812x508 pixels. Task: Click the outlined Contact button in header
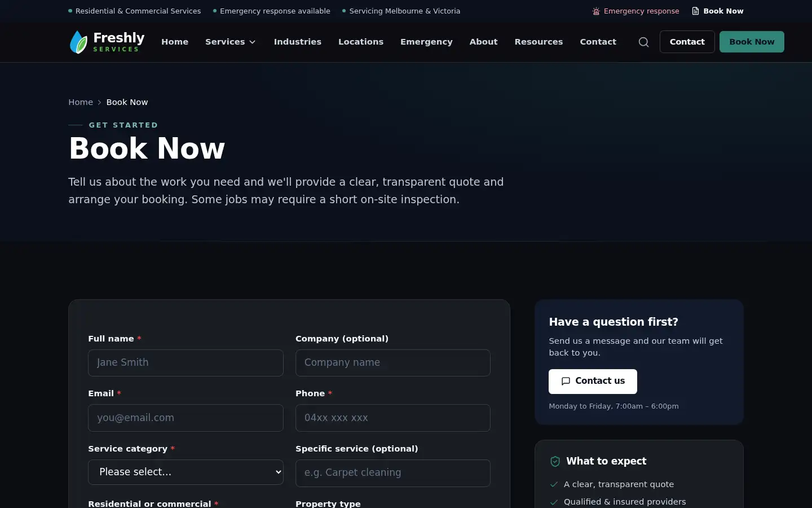(687, 42)
